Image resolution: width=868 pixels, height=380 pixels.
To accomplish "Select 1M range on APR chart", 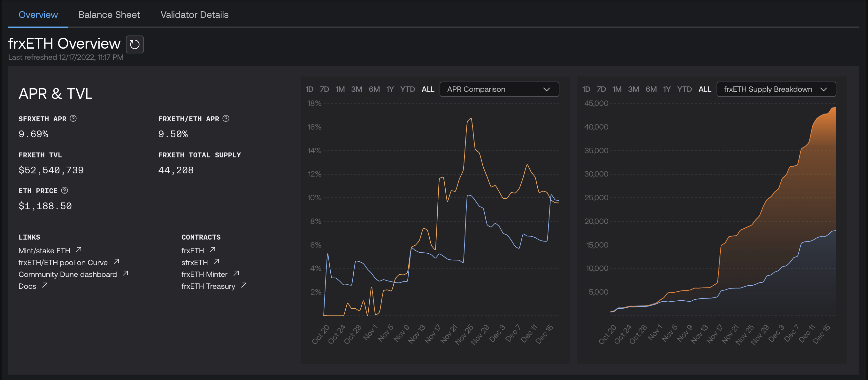I will [x=340, y=89].
